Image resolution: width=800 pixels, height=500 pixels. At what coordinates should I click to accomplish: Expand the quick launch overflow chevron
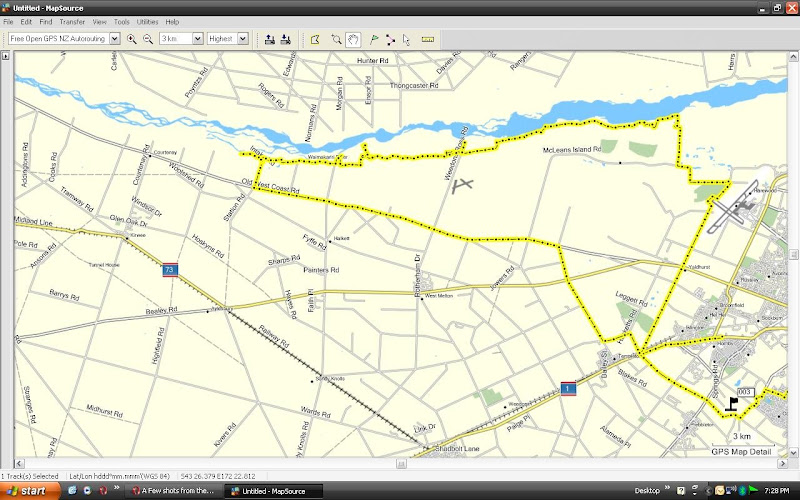coord(116,488)
